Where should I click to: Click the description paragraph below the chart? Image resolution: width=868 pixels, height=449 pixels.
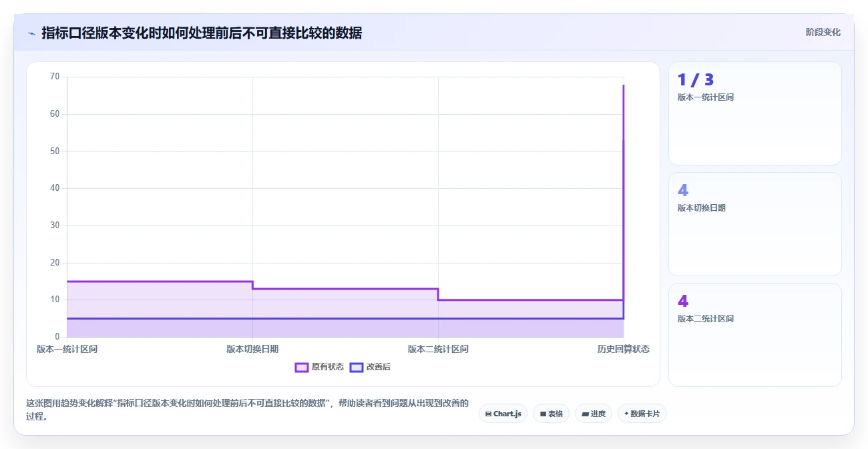[247, 410]
